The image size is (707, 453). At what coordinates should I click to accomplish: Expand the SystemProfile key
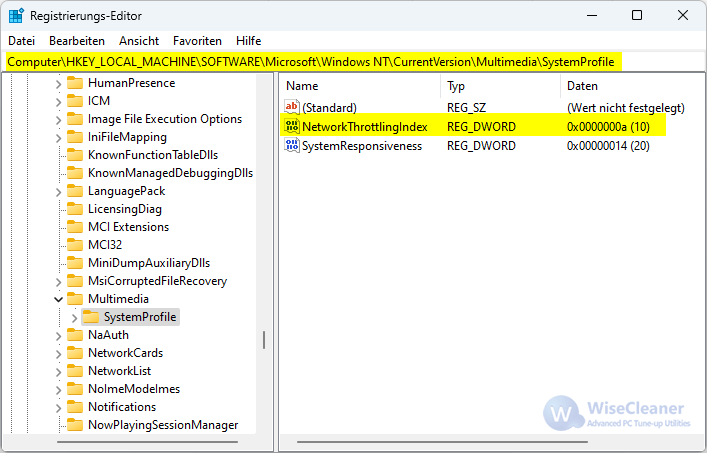(x=74, y=318)
